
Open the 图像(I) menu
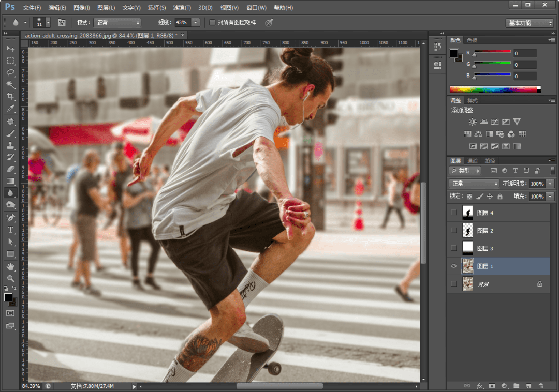[82, 8]
